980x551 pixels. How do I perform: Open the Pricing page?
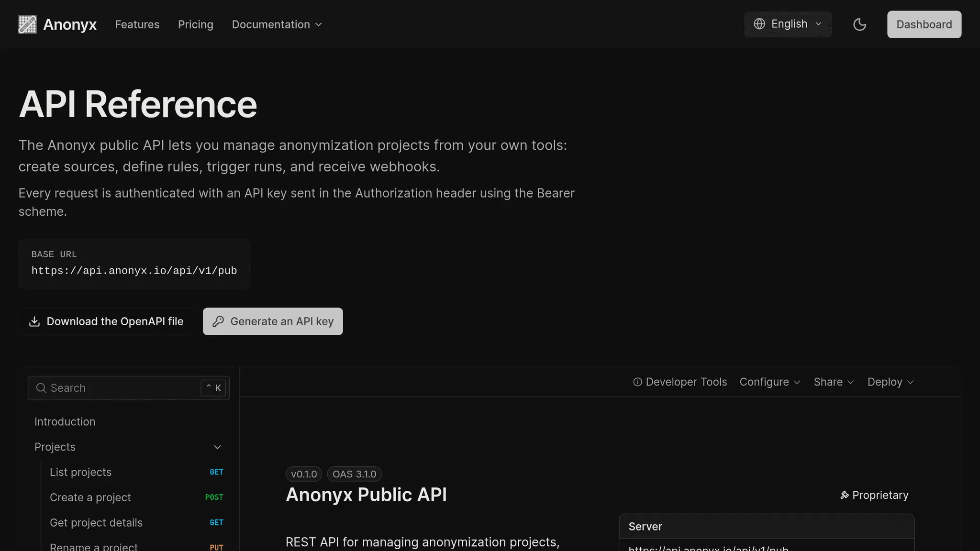click(x=196, y=24)
